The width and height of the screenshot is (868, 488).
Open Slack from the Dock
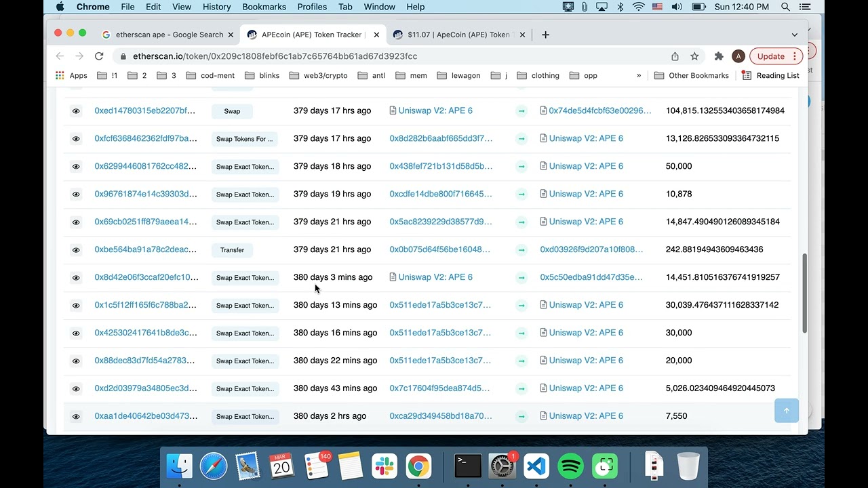tap(384, 466)
